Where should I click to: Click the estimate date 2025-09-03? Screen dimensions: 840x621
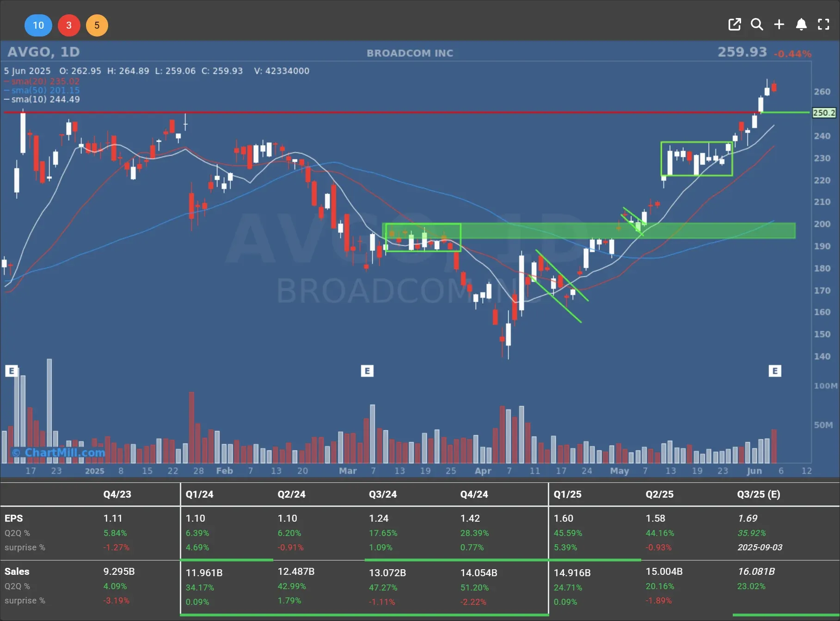point(760,548)
